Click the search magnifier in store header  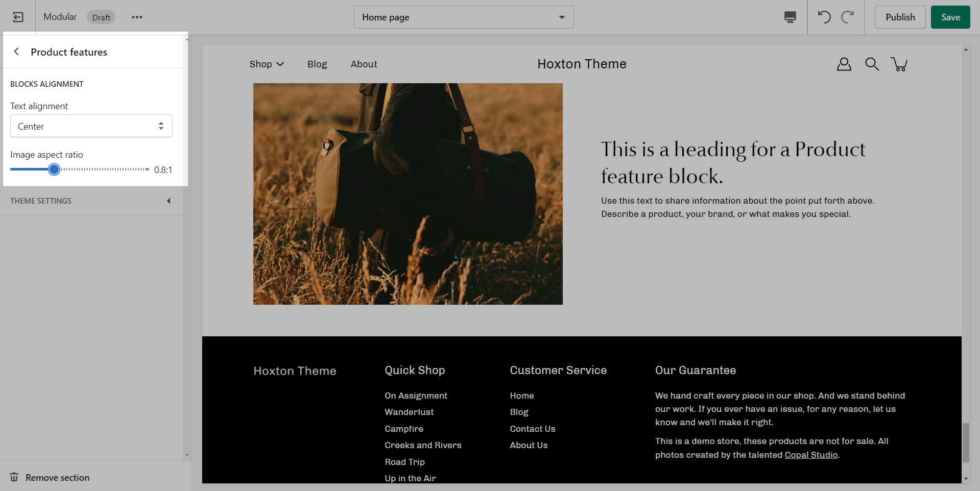tap(872, 64)
